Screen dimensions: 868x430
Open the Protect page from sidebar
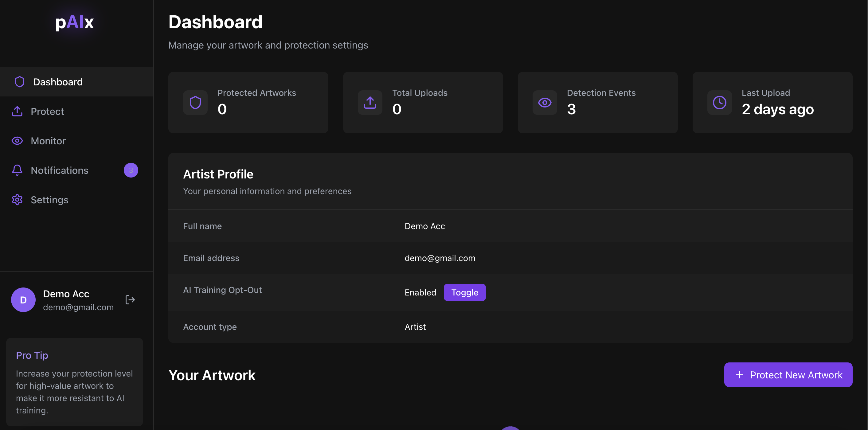[x=47, y=111]
